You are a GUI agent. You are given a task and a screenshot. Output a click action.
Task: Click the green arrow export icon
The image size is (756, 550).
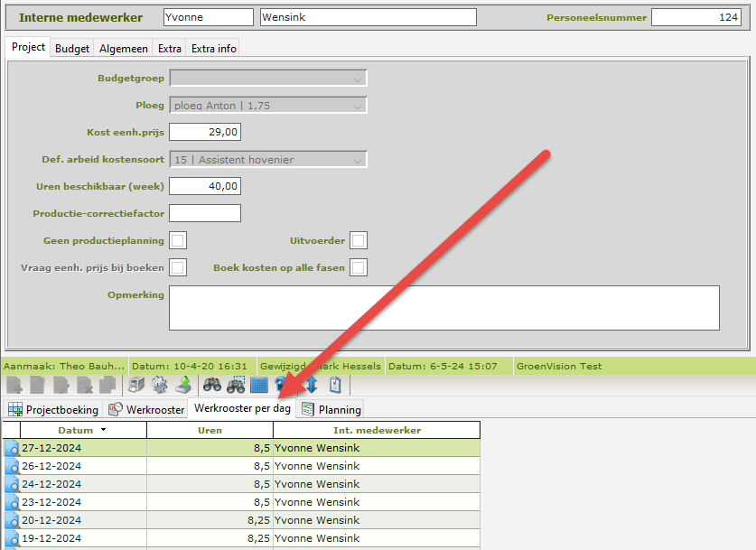[182, 385]
